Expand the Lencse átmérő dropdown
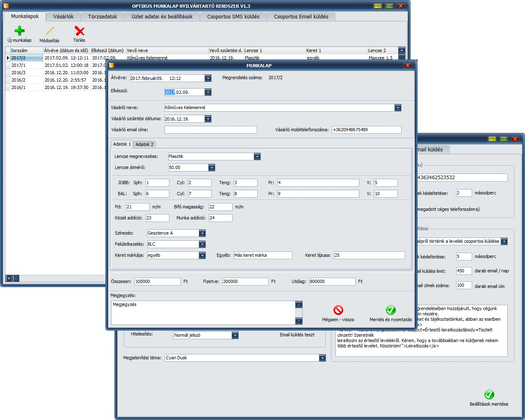Viewport: 525px width, 420px height. point(212,167)
